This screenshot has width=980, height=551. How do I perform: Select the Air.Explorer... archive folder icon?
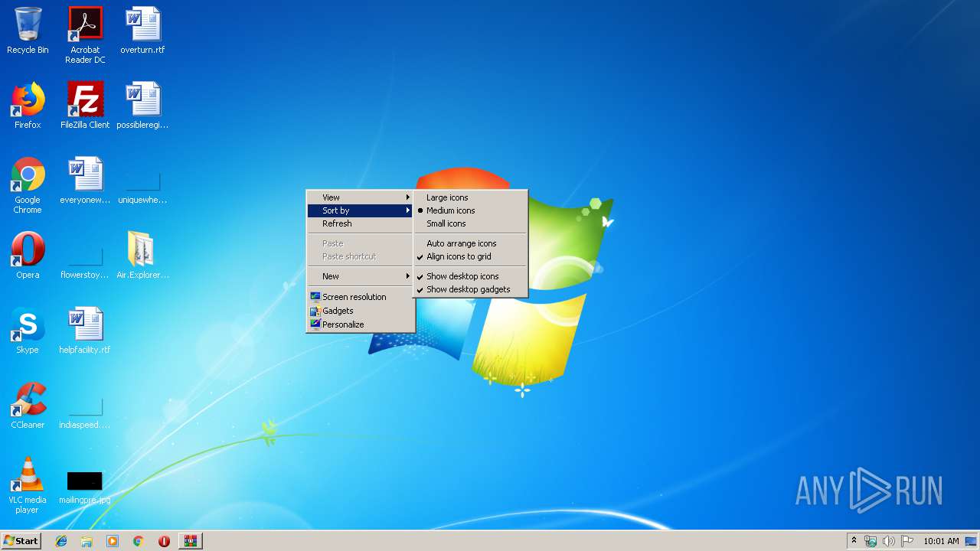pyautogui.click(x=142, y=256)
